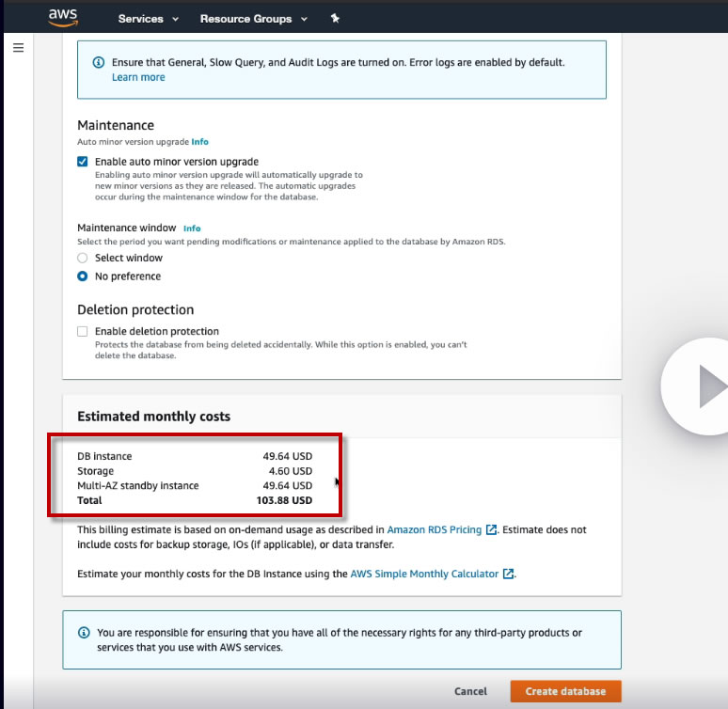728x709 pixels.
Task: Click the pin shortcut icon in header
Action: pos(335,18)
